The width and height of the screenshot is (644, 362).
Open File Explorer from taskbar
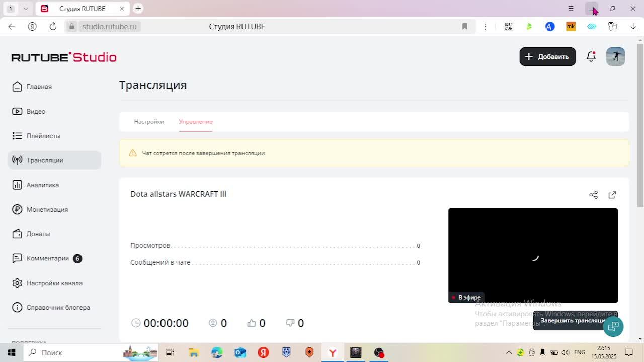coord(194,352)
